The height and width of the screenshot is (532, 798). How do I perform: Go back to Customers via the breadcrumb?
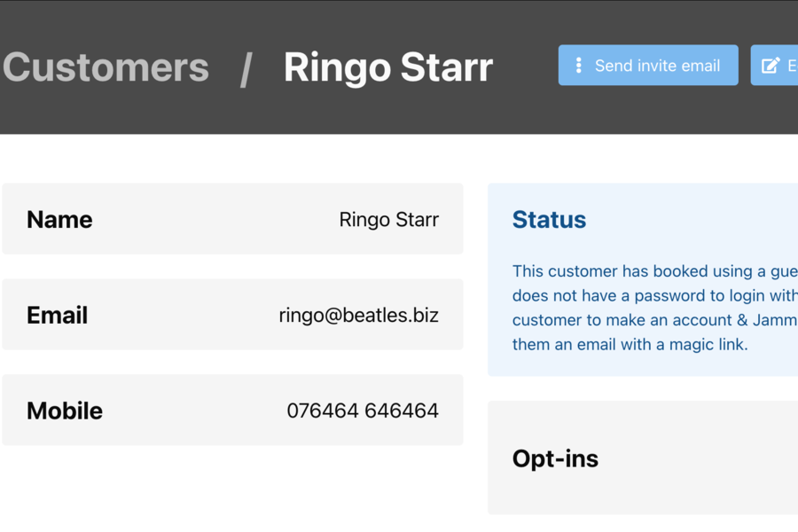click(106, 67)
